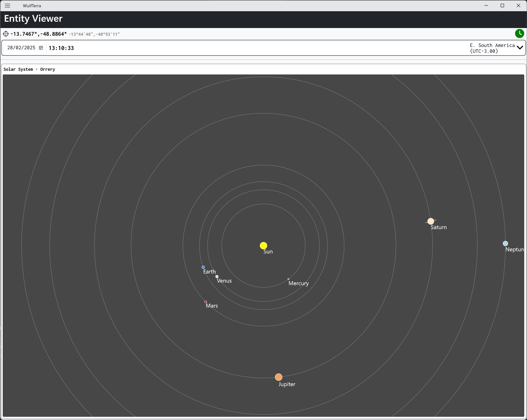Click the 13:10:33 time field
Screen dimensions: 527x420
(61, 48)
